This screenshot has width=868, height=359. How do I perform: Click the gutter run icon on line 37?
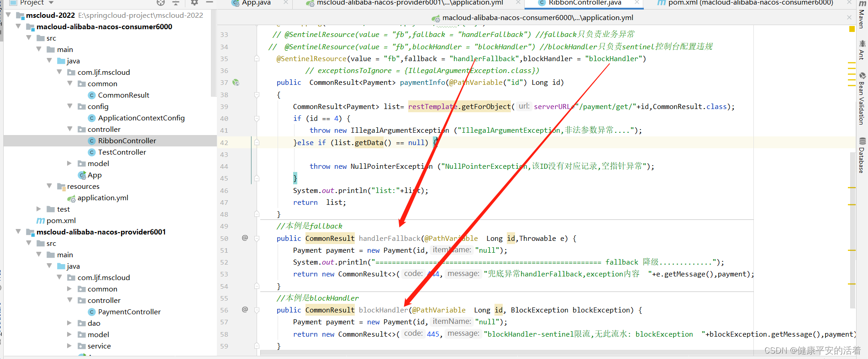pyautogui.click(x=236, y=83)
